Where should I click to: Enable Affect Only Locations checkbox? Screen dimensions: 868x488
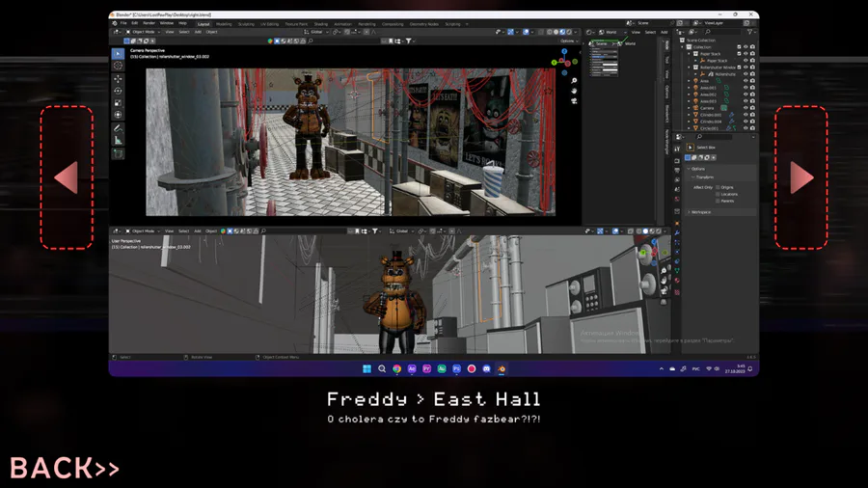[718, 194]
